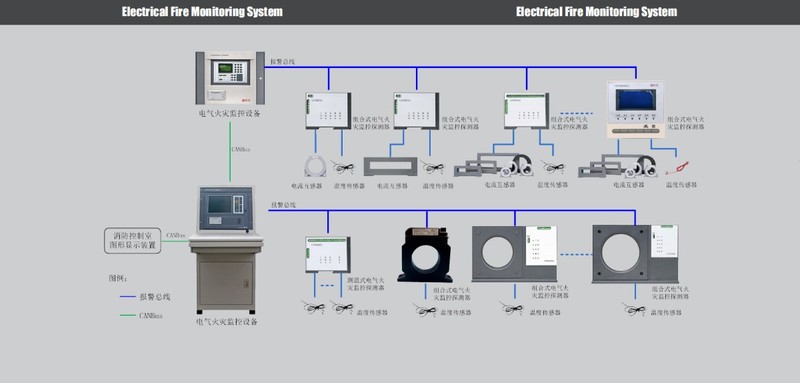Image resolution: width=800 pixels, height=383 pixels.
Task: Select the blue 报警总线 legend line
Action: (x=128, y=297)
